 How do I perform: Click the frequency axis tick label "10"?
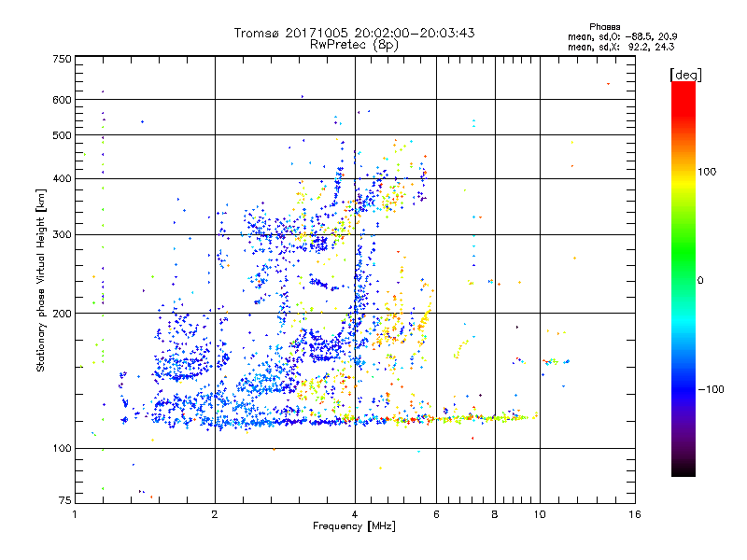(x=540, y=514)
